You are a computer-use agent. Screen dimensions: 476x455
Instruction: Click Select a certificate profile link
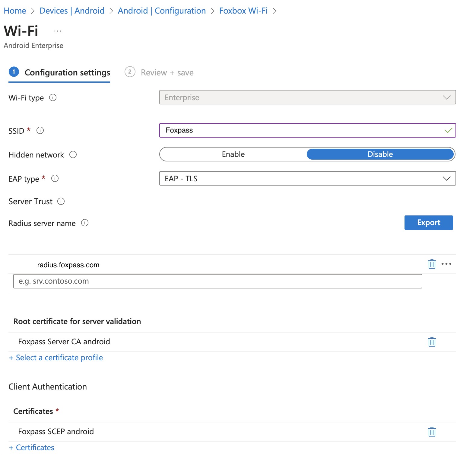click(56, 358)
